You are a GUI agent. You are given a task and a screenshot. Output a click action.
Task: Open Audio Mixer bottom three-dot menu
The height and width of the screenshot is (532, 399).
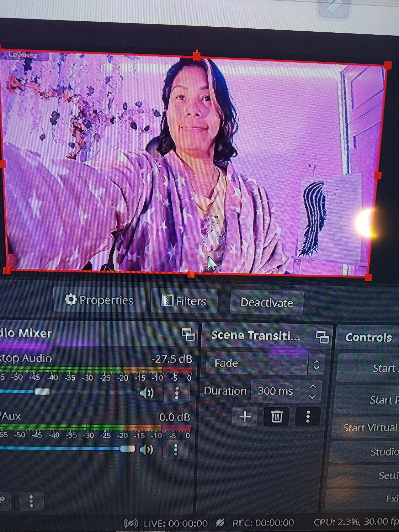(31, 502)
